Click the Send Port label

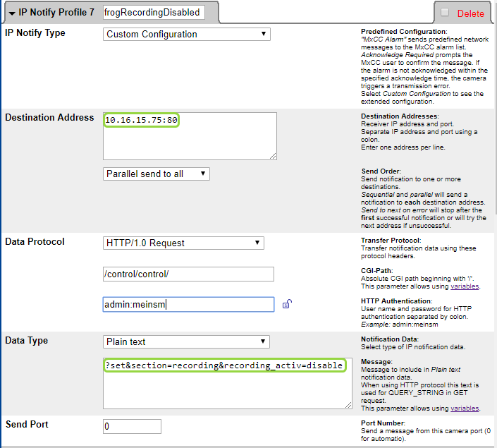tap(27, 424)
